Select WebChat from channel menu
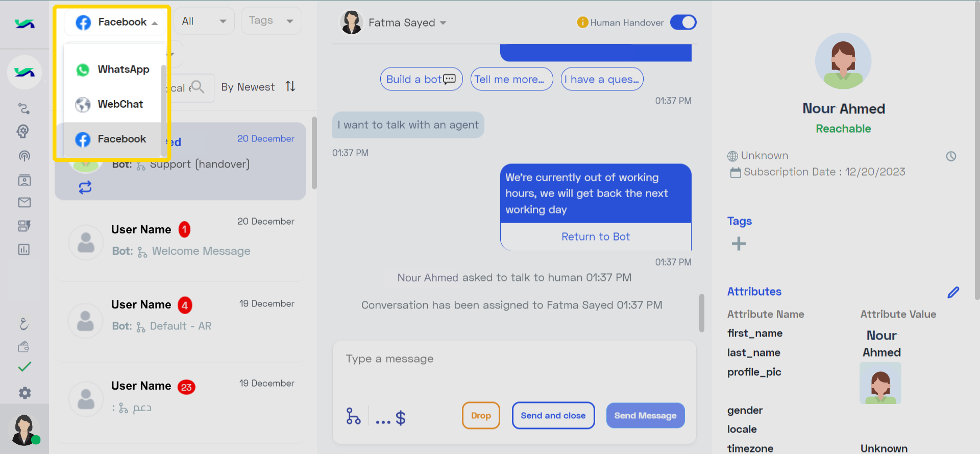980x454 pixels. (112, 104)
